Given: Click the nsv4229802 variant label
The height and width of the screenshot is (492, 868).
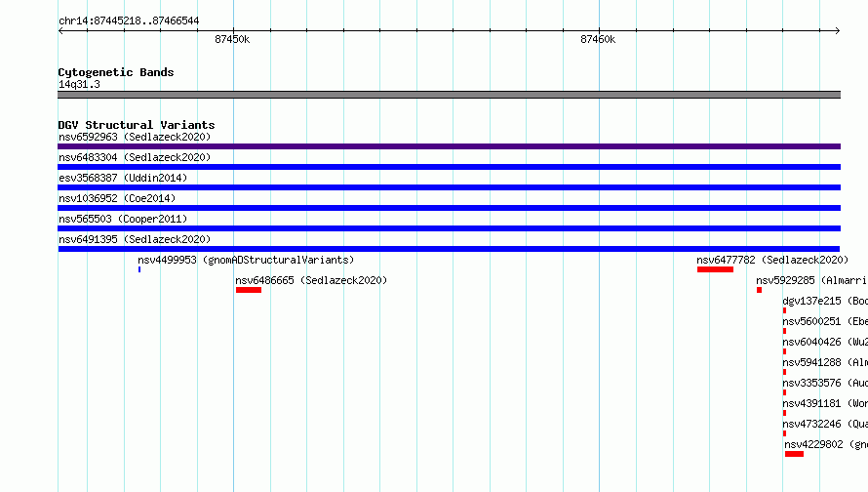Looking at the screenshot, I should pos(826,444).
